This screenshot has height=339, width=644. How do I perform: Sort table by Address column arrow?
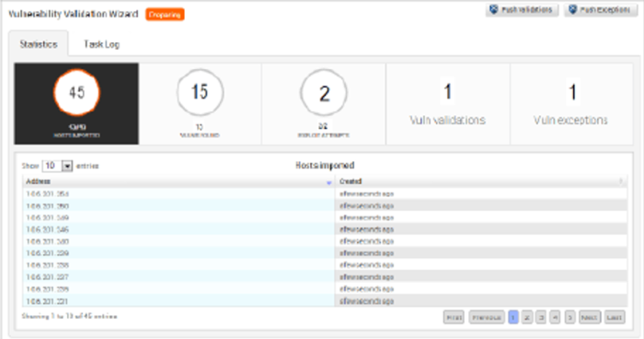[x=328, y=182]
